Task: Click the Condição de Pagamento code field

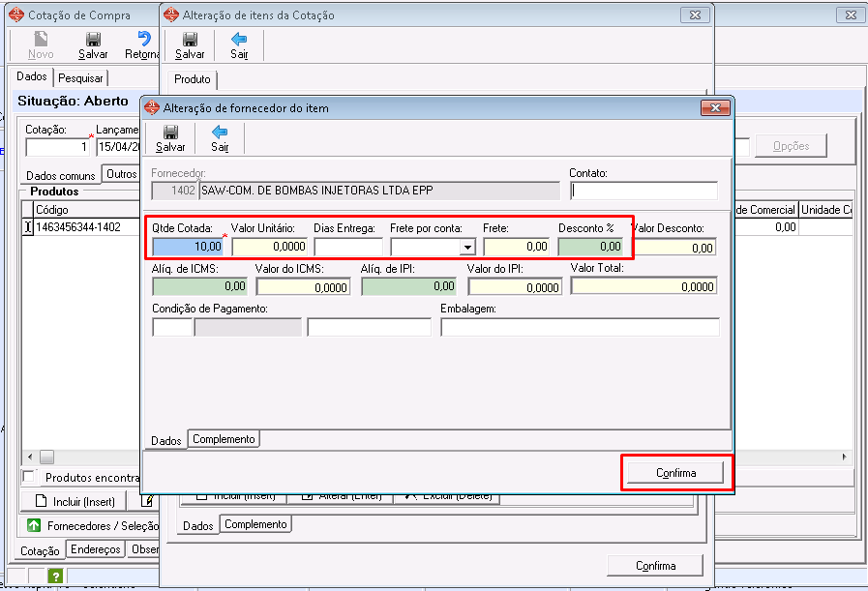Action: click(172, 327)
